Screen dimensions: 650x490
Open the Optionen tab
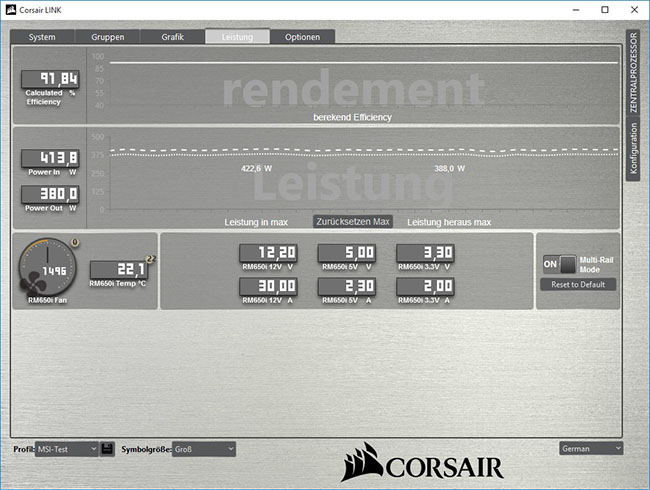coord(302,36)
